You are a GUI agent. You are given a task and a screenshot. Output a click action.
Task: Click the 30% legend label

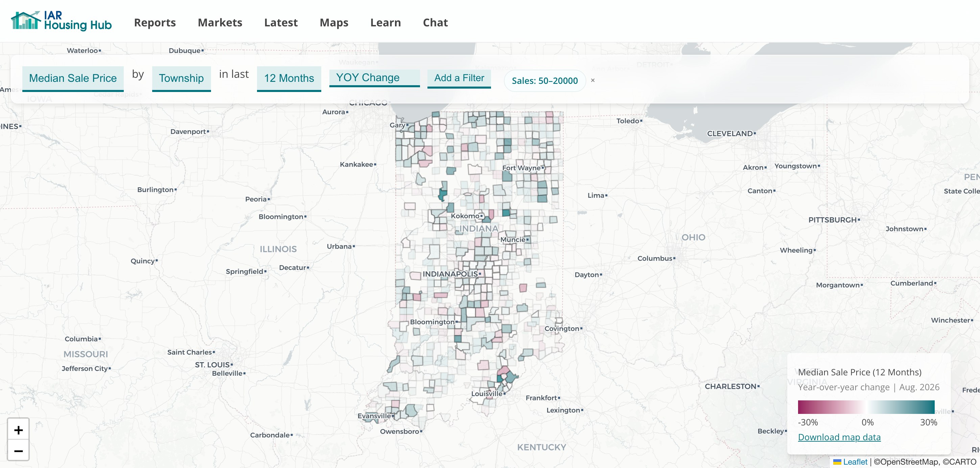tap(929, 422)
